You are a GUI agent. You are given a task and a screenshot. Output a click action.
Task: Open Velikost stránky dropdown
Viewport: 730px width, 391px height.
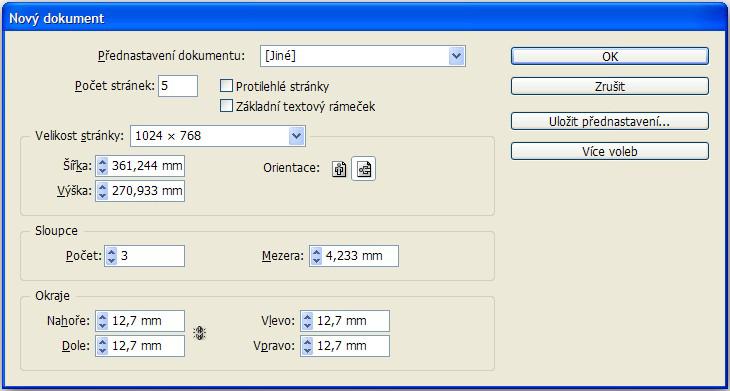(218, 136)
